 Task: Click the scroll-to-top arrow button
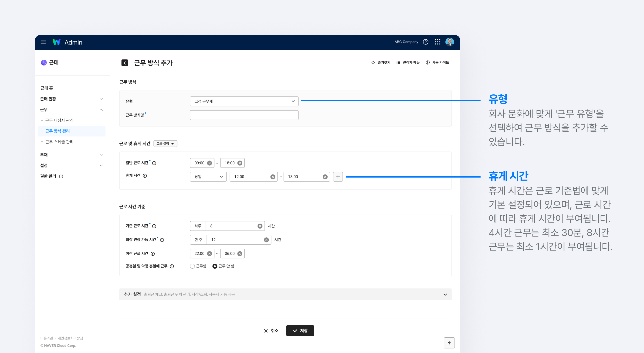pyautogui.click(x=449, y=343)
